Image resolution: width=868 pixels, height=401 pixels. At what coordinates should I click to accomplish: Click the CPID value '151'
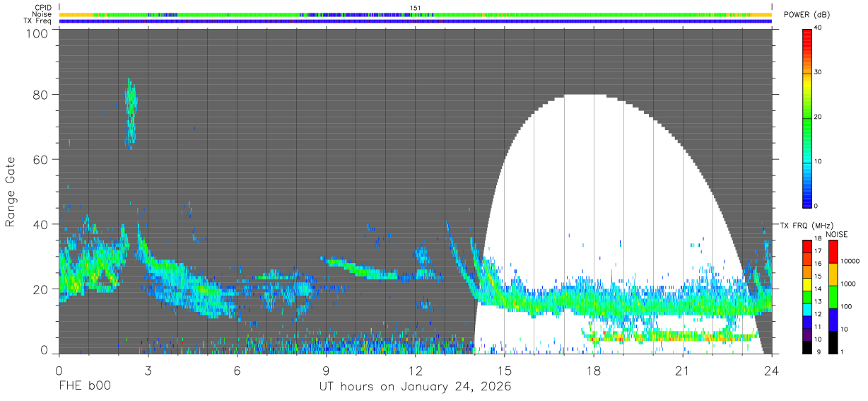tap(416, 8)
